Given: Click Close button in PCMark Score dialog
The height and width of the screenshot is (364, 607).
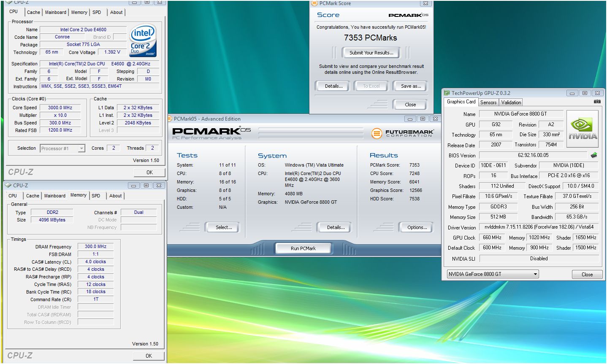Looking at the screenshot, I should pyautogui.click(x=410, y=105).
